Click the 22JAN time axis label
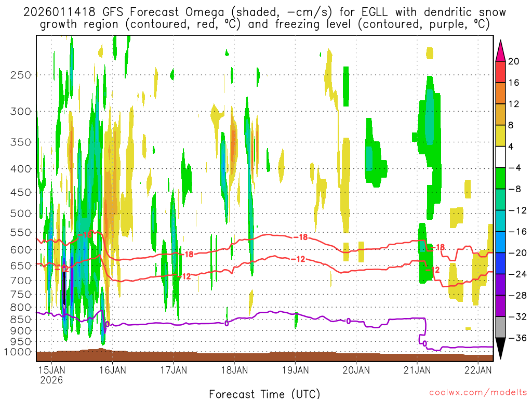 click(478, 370)
